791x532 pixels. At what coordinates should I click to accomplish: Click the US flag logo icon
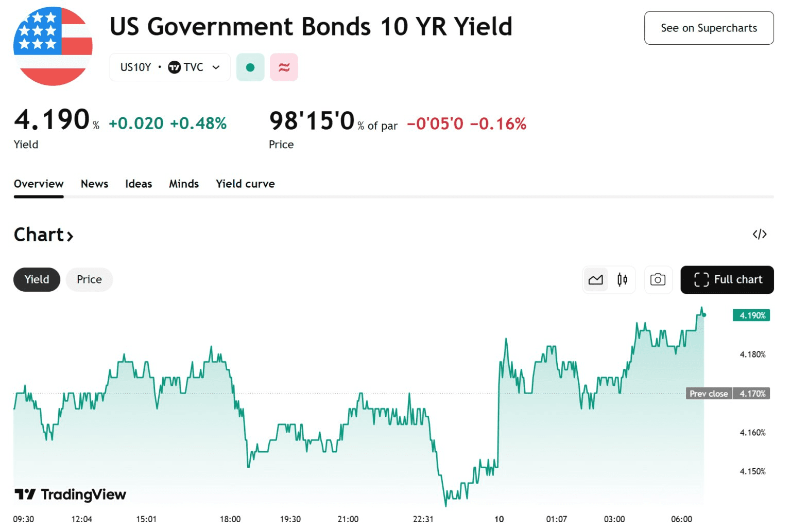53,46
